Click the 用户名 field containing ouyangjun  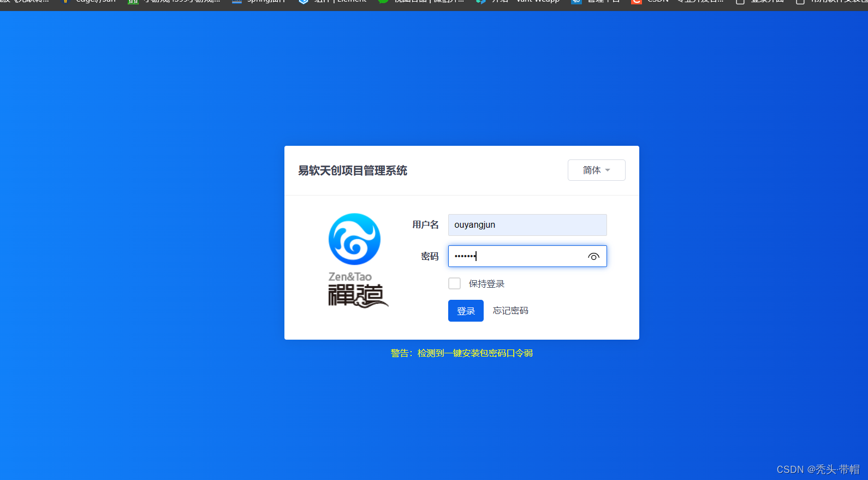pyautogui.click(x=527, y=225)
